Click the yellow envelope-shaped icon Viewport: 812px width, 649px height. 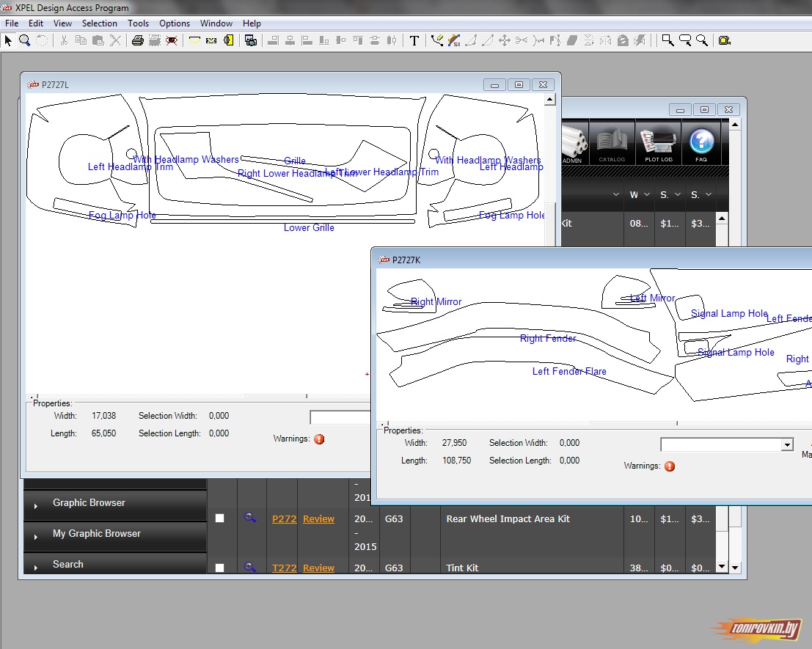click(211, 40)
